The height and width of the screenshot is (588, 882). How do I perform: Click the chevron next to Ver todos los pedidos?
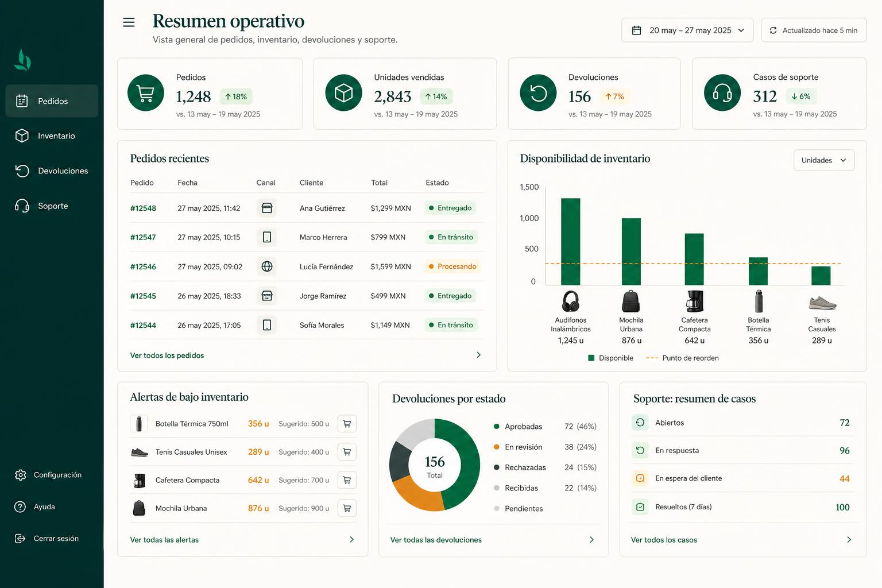478,355
